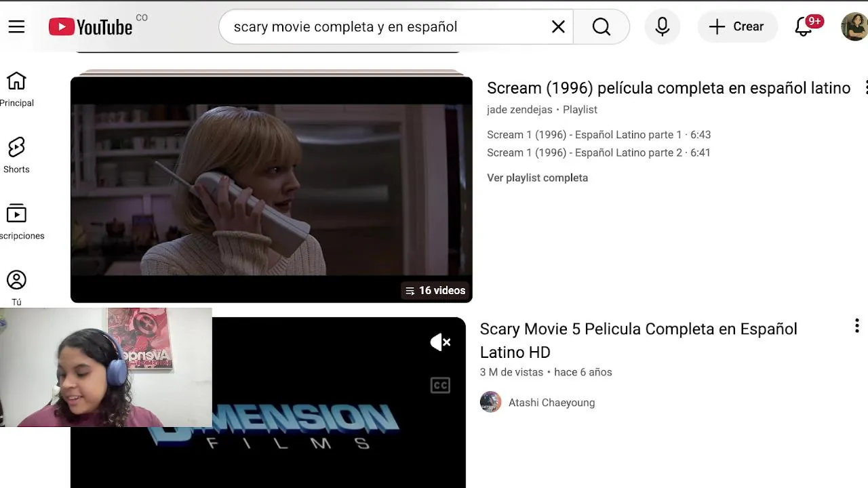The image size is (868, 488).
Task: Play Scream 1 Español Latino parte 2
Action: click(599, 152)
